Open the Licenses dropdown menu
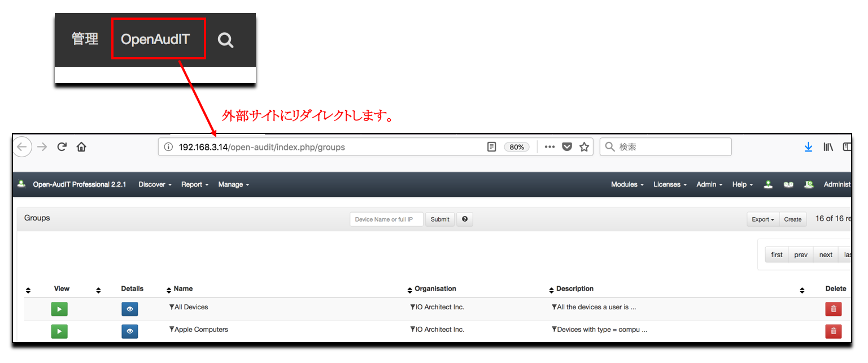This screenshot has width=868, height=363. [x=670, y=184]
